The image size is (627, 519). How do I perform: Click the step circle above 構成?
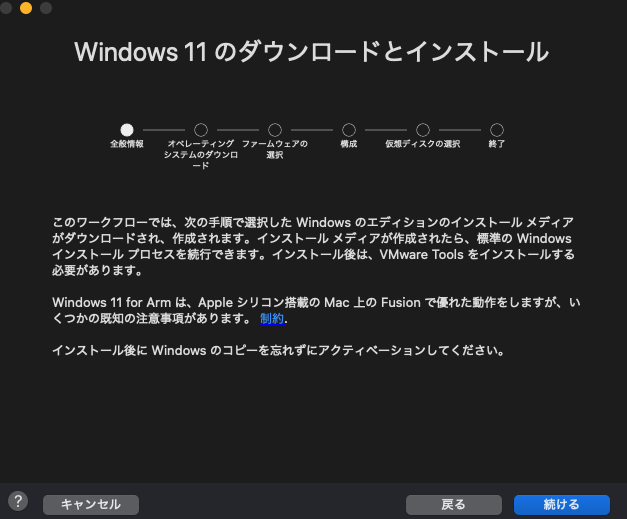tap(349, 130)
